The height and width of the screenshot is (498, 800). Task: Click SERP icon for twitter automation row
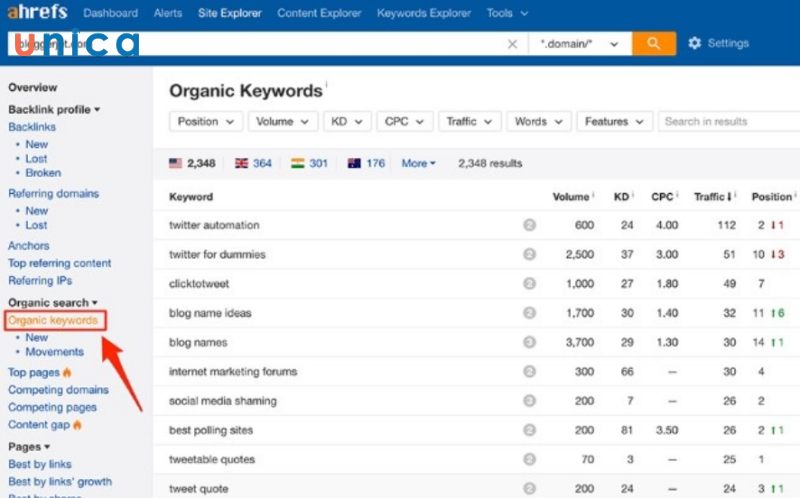[x=529, y=225]
